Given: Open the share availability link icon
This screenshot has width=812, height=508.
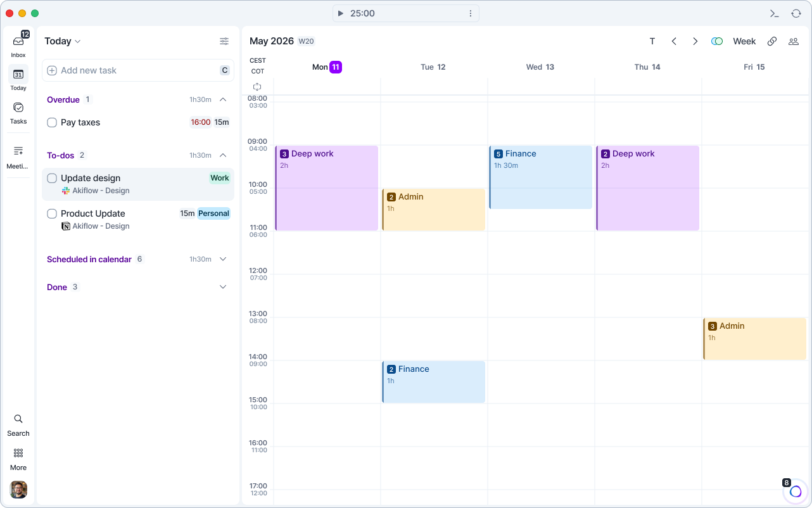Looking at the screenshot, I should tap(772, 41).
